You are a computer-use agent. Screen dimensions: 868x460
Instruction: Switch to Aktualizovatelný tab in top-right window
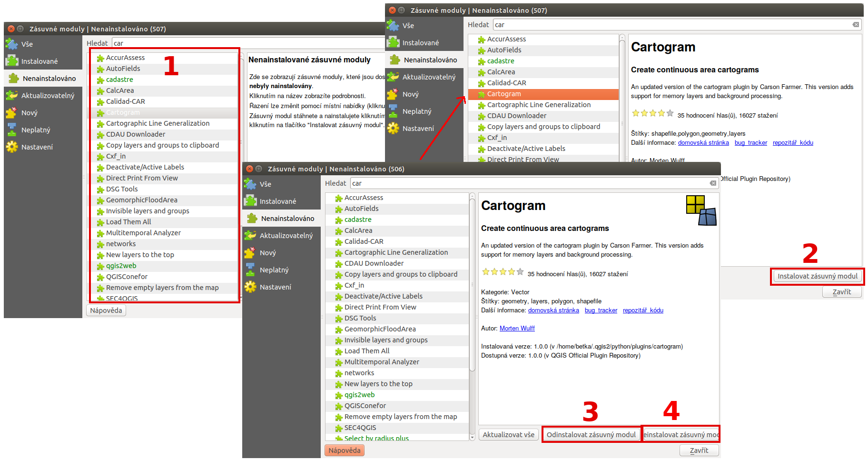click(x=424, y=77)
